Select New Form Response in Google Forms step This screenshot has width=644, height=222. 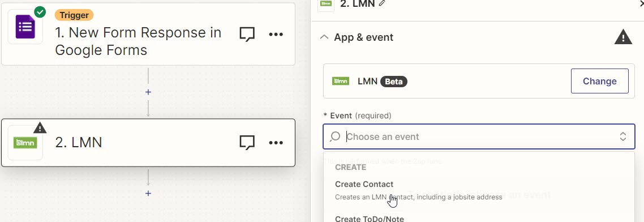click(148, 34)
